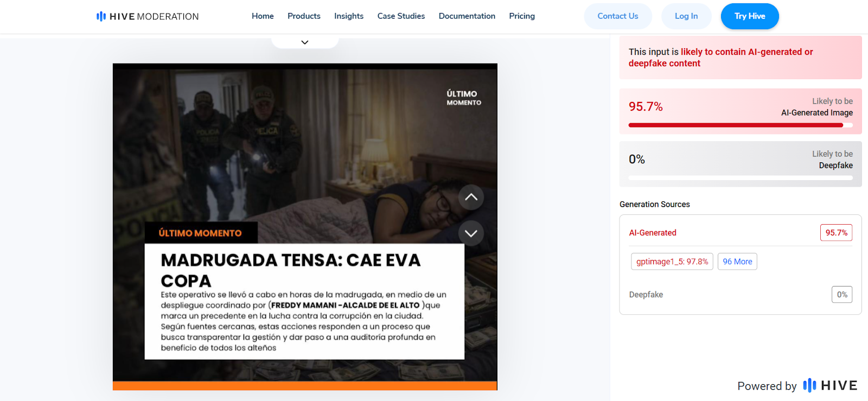This screenshot has height=401, width=868.
Task: Expand the 96 More generation sources
Action: (737, 262)
